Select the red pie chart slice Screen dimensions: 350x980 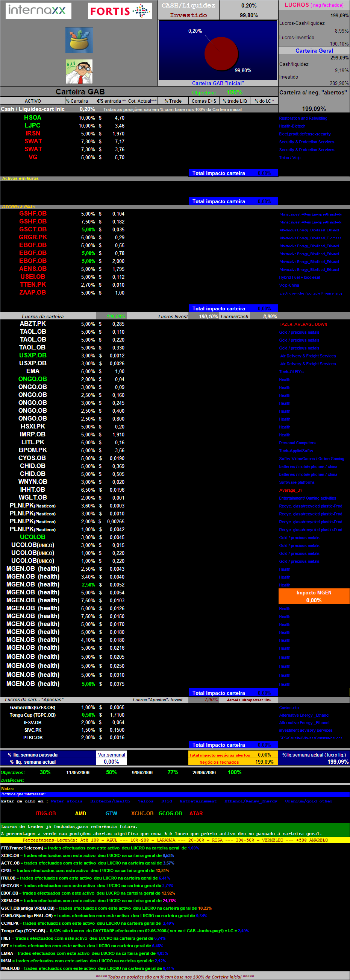221,54
